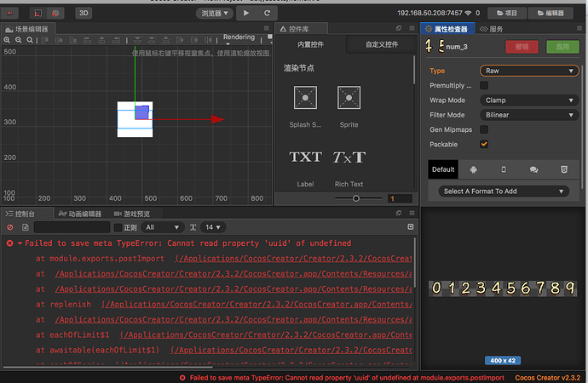This screenshot has height=383, width=588.
Task: Align selected nodes to left edge
Action: (88, 40)
